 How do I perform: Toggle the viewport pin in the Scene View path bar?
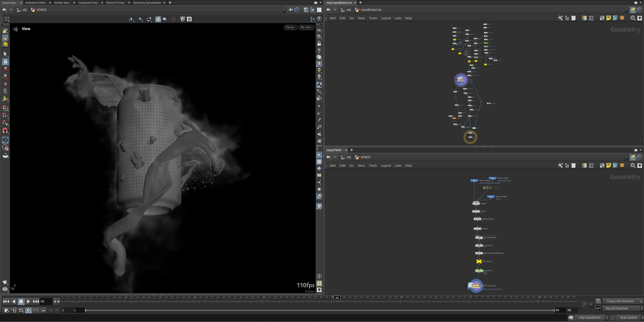[x=290, y=10]
